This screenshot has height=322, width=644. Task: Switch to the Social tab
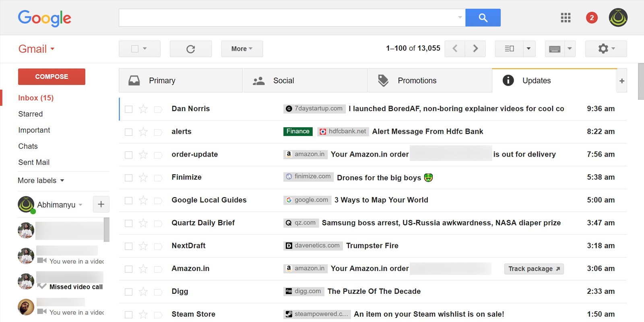[x=305, y=80]
